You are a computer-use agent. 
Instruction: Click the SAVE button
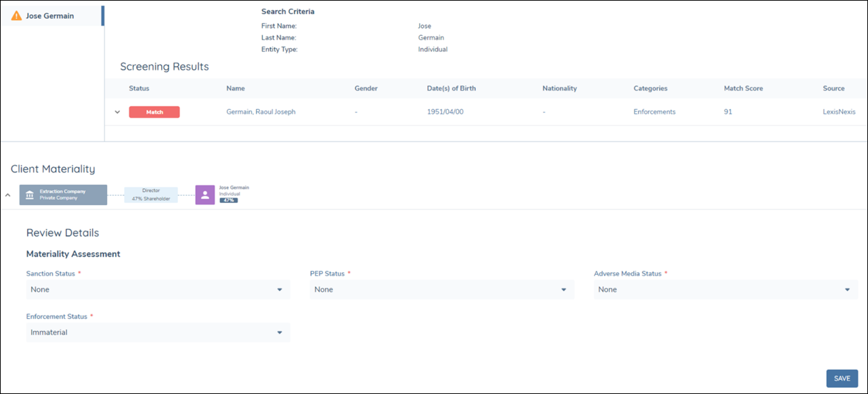click(842, 378)
